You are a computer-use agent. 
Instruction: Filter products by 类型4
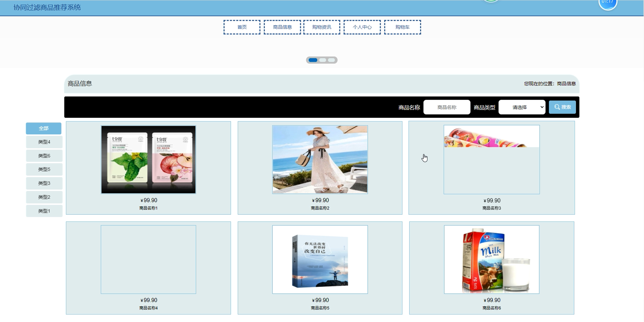[x=44, y=142]
